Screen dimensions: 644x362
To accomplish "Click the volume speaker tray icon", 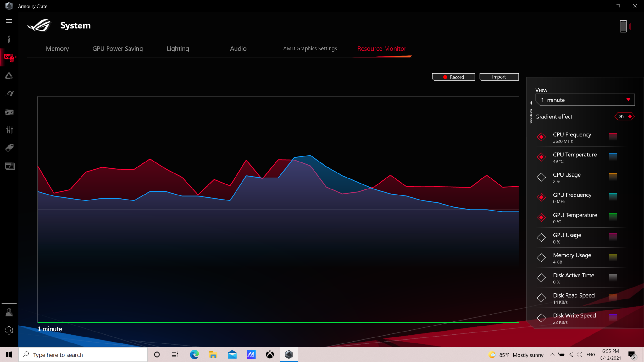I will pyautogui.click(x=580, y=354).
